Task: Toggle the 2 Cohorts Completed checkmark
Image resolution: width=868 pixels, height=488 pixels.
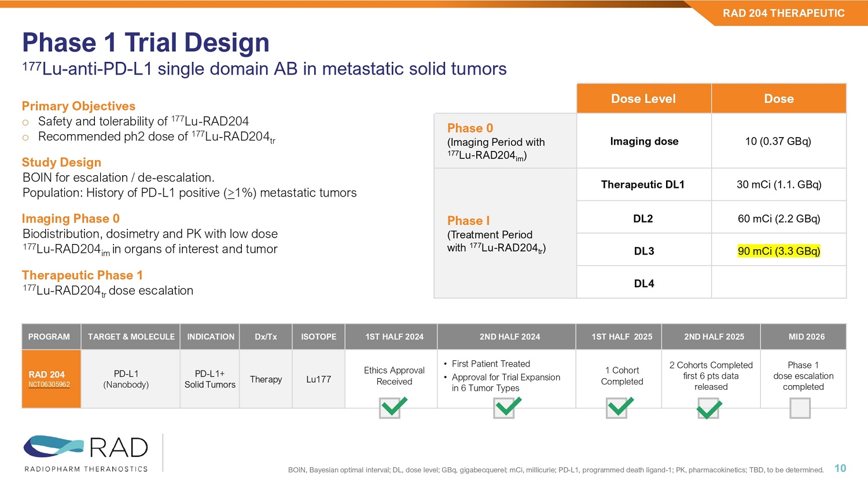Action: pos(709,409)
